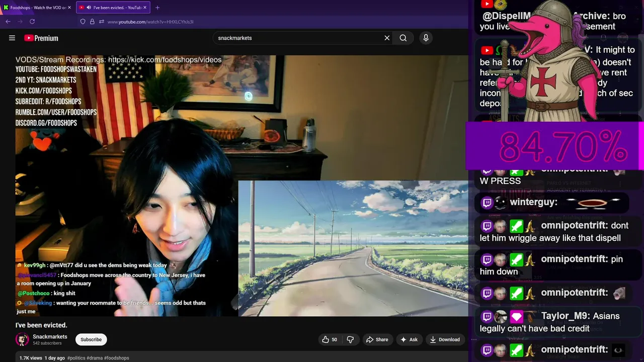
Task: Open the YouTube guide hamburger menu
Action: tap(12, 38)
